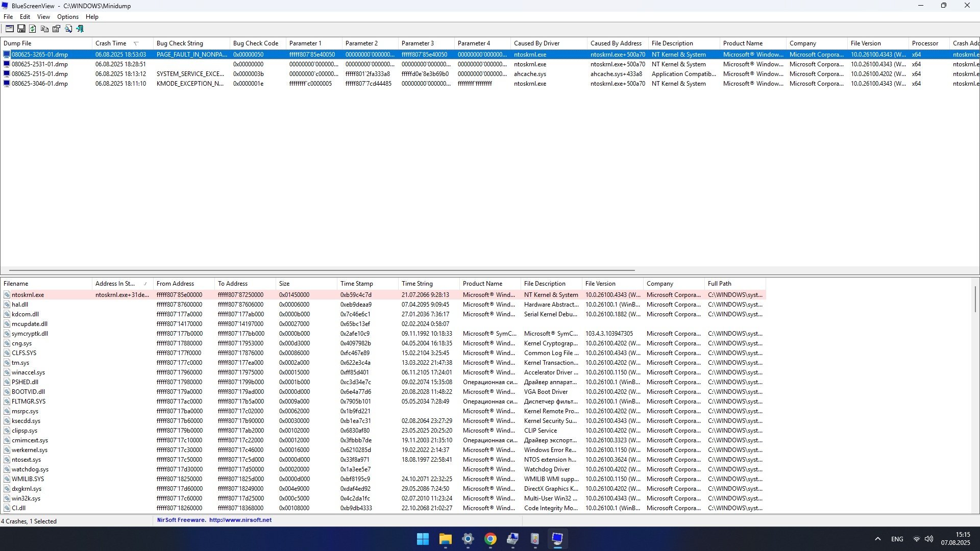Open File Explorer from taskbar

tap(445, 539)
